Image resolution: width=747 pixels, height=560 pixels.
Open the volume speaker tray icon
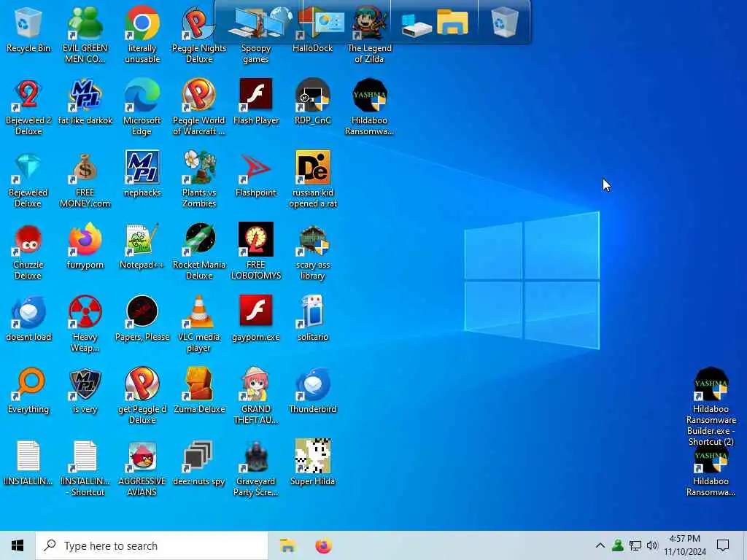pyautogui.click(x=652, y=545)
